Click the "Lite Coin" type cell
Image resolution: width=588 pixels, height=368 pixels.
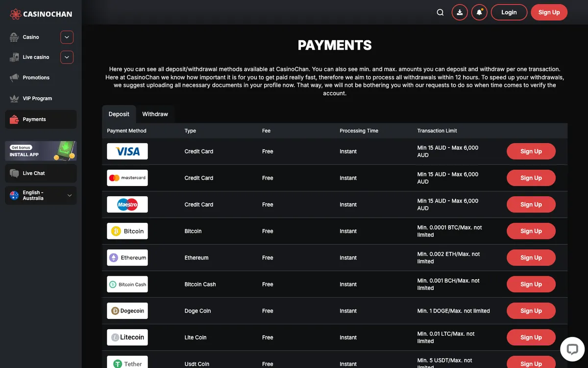[196, 338]
